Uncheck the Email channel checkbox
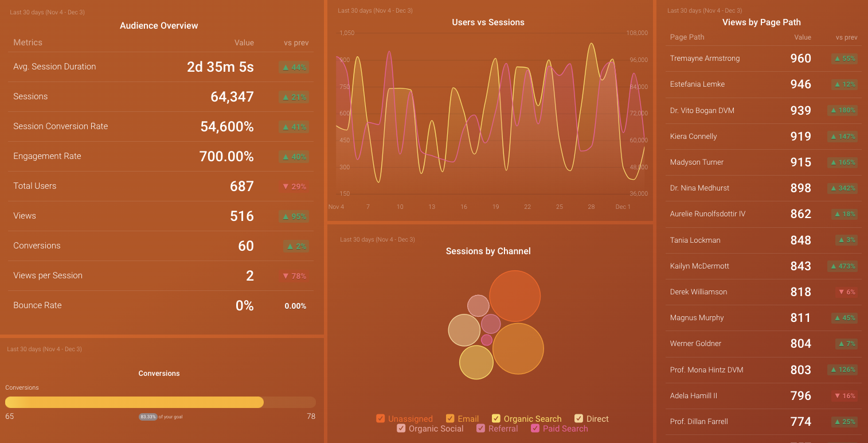 pyautogui.click(x=450, y=418)
